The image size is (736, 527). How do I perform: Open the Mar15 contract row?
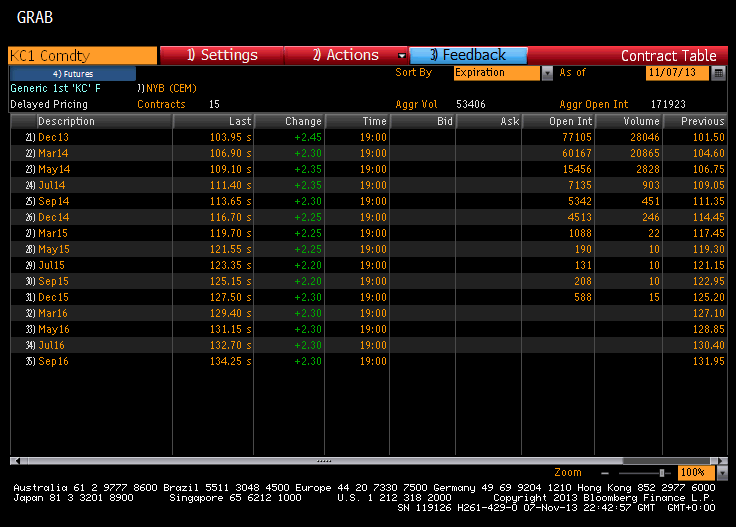point(368,233)
